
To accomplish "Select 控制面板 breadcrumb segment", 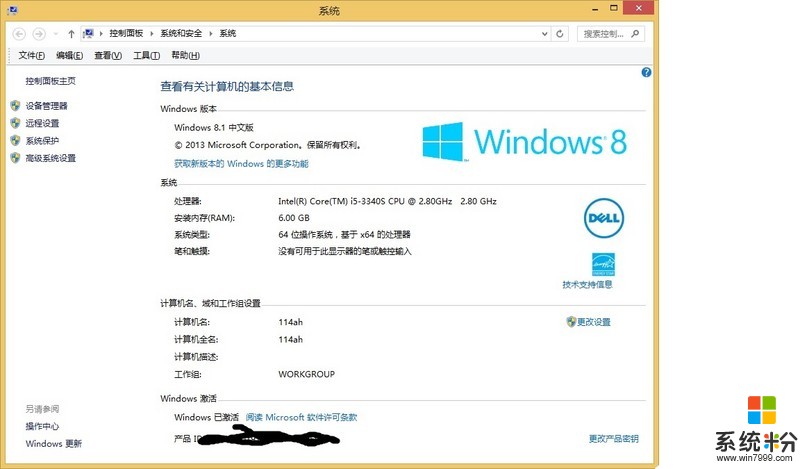I will coord(126,34).
